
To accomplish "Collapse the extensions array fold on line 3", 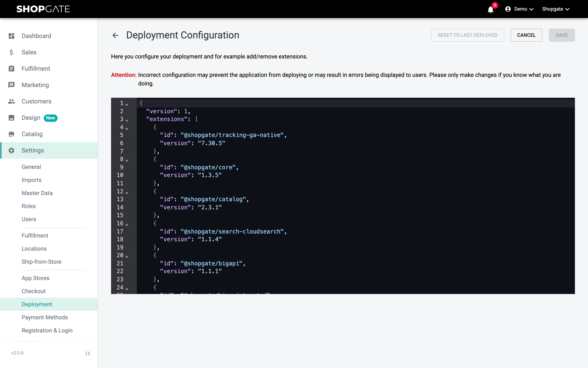I will click(x=127, y=120).
